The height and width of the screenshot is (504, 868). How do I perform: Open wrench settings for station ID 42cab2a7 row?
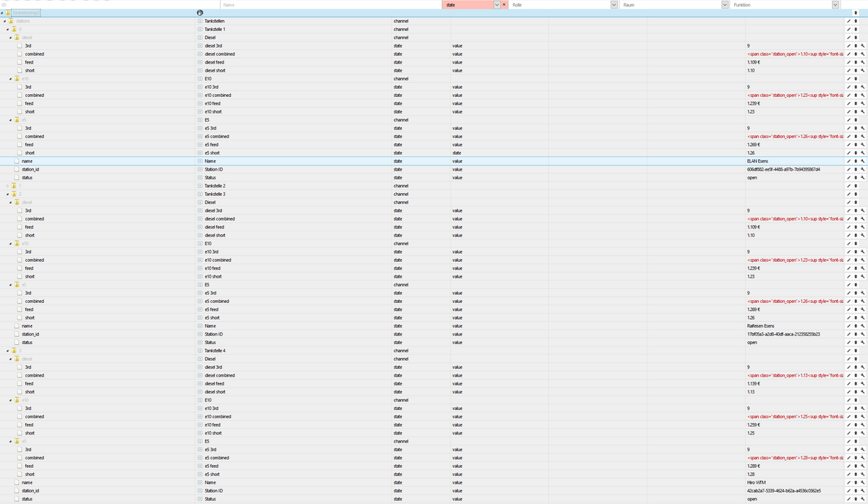click(862, 490)
